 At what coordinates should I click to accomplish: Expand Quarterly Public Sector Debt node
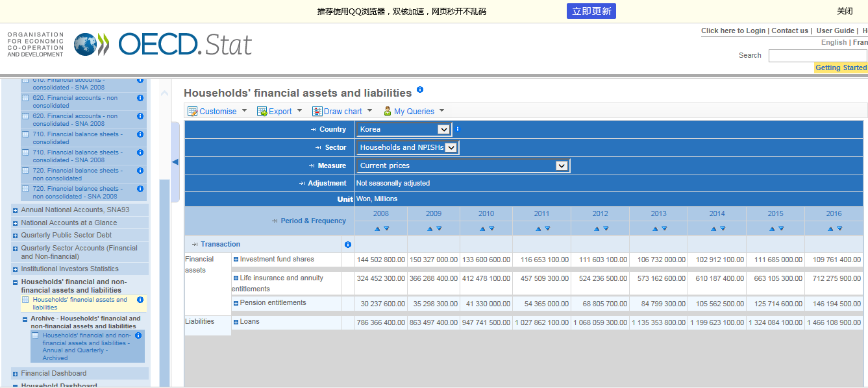coord(15,236)
